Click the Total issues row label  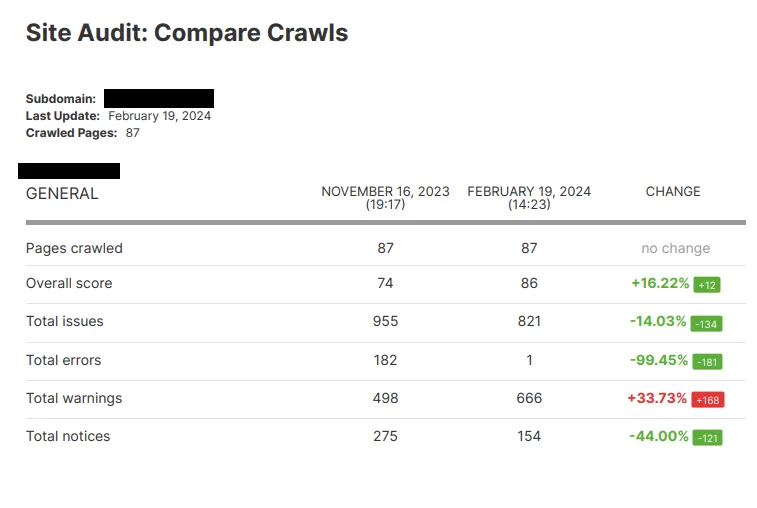pos(65,321)
